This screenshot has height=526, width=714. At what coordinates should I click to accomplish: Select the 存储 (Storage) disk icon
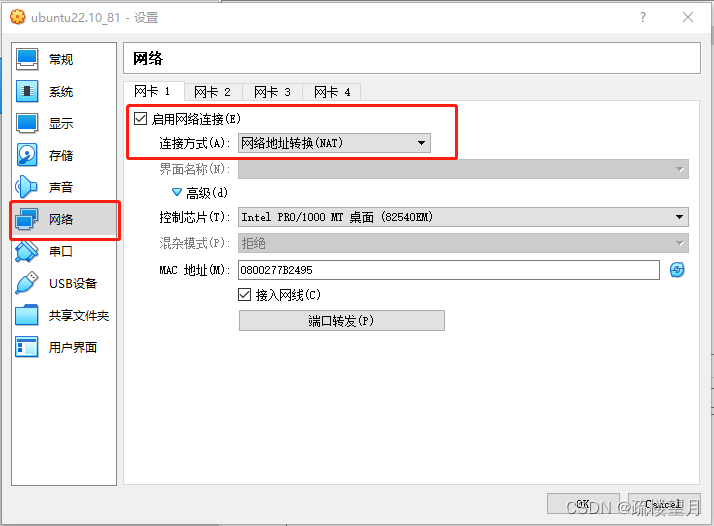[x=27, y=155]
